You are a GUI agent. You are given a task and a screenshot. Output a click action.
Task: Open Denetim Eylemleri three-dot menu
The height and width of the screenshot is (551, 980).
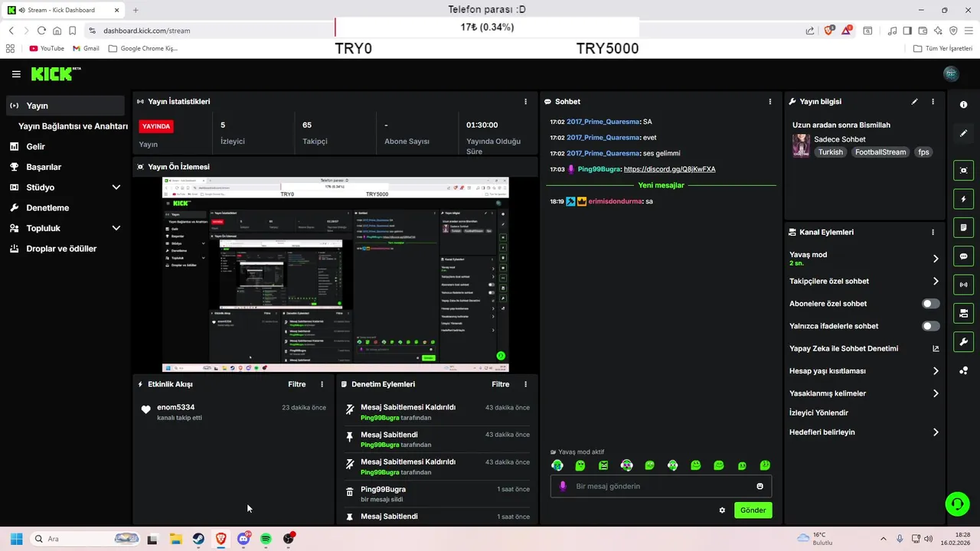point(525,384)
